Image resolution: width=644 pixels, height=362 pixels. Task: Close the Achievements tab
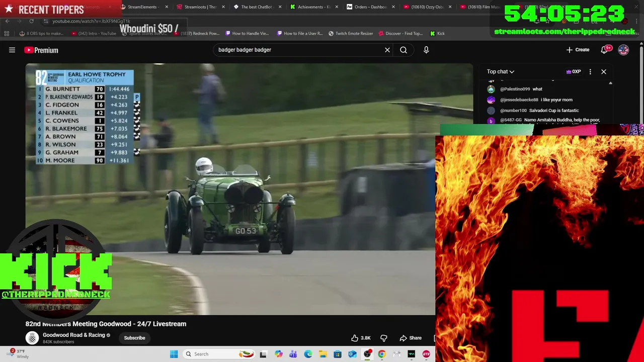click(x=337, y=7)
